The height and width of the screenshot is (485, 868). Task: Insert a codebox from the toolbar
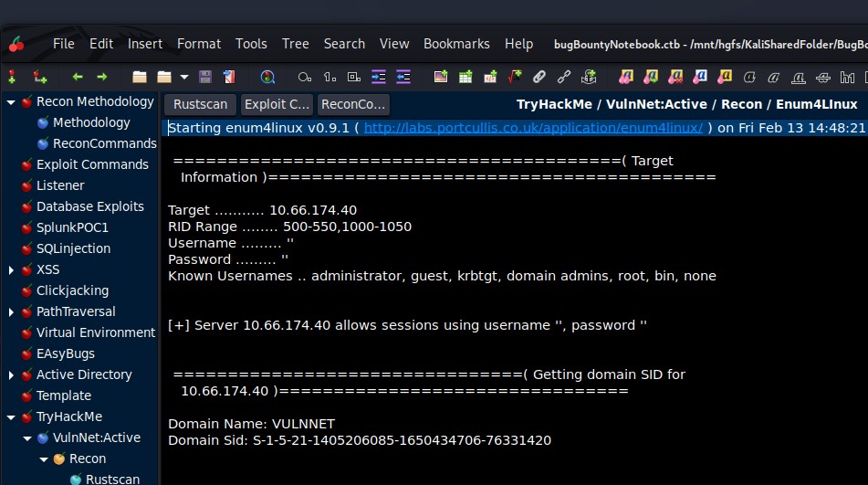pyautogui.click(x=490, y=77)
